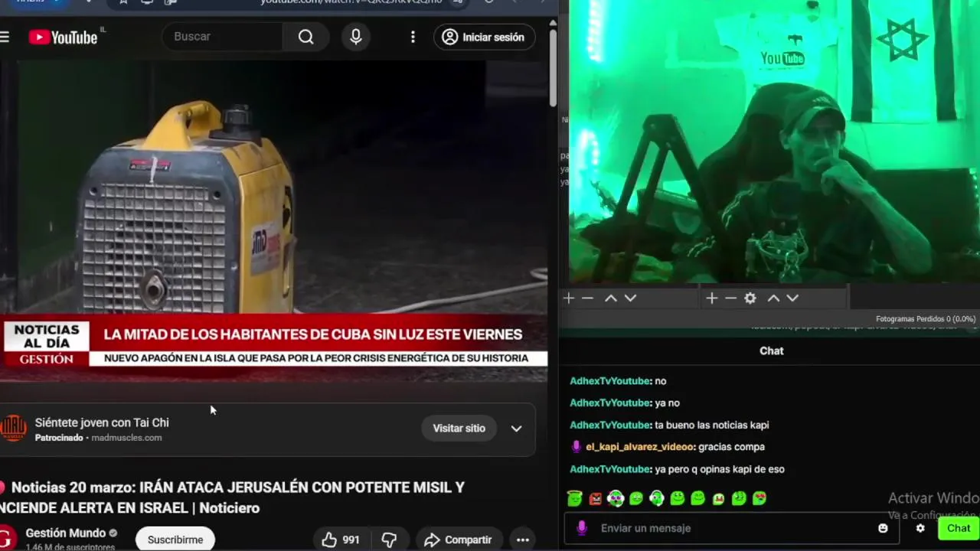The width and height of the screenshot is (980, 551).
Task: Click the halo green emote
Action: pyautogui.click(x=575, y=498)
